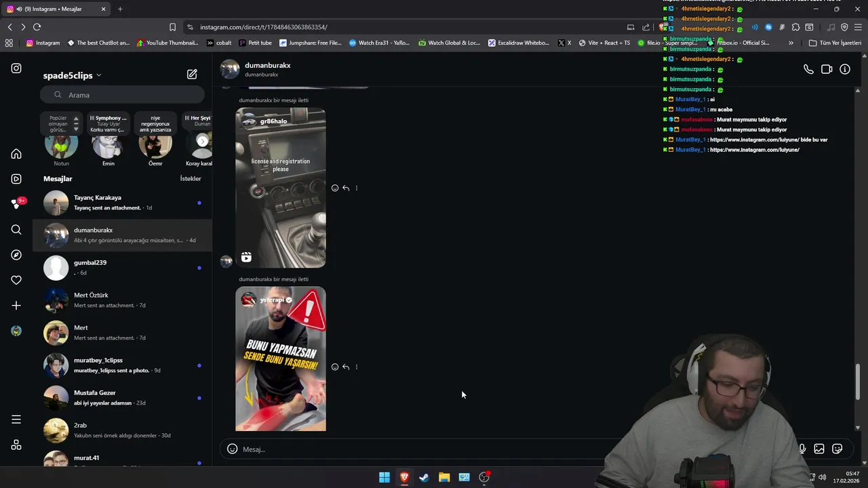Open the dumanburakx profile name in the header

(x=267, y=65)
